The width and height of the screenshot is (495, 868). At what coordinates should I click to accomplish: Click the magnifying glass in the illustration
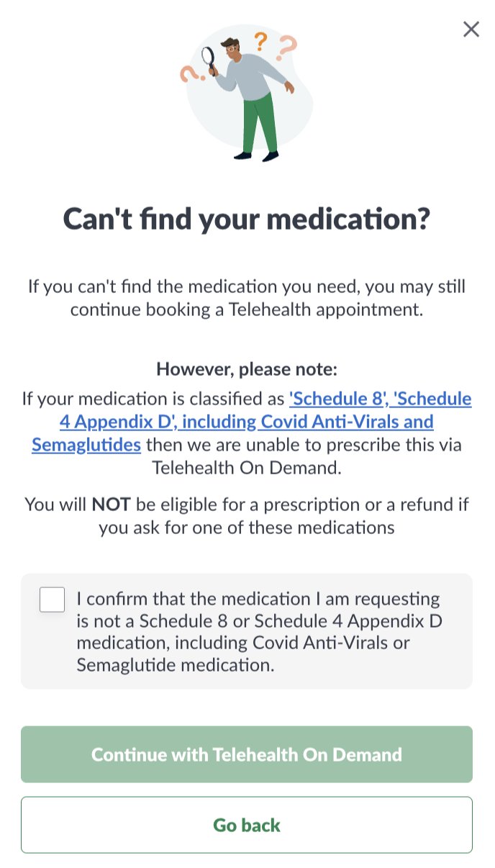(x=209, y=57)
